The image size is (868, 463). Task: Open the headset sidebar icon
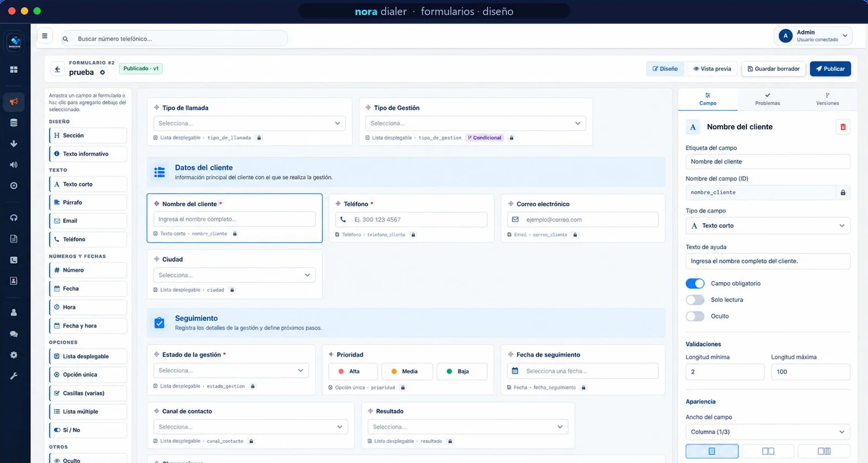click(14, 218)
